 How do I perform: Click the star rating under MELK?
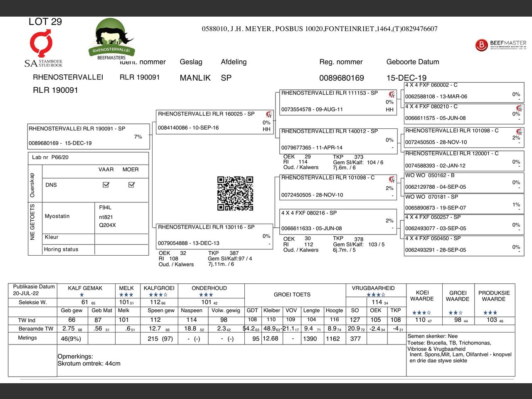click(126, 295)
